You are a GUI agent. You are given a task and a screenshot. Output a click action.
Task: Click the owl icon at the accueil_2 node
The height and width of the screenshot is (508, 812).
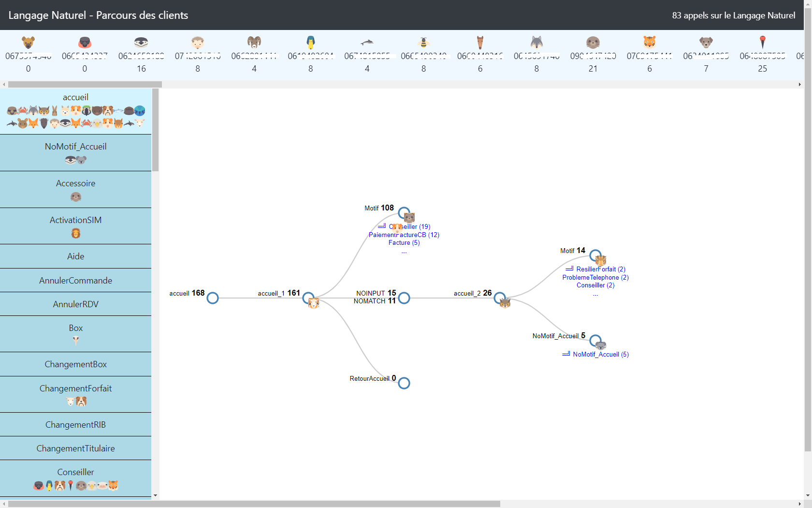[505, 303]
